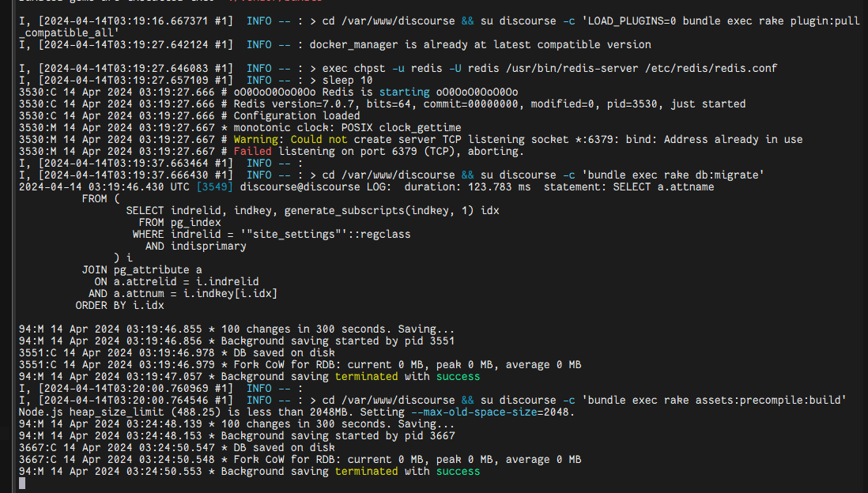The height and width of the screenshot is (493, 868).
Task: Click 'generate_subscripts(indkey, 1) idx' in the SQL
Action: pyautogui.click(x=391, y=211)
